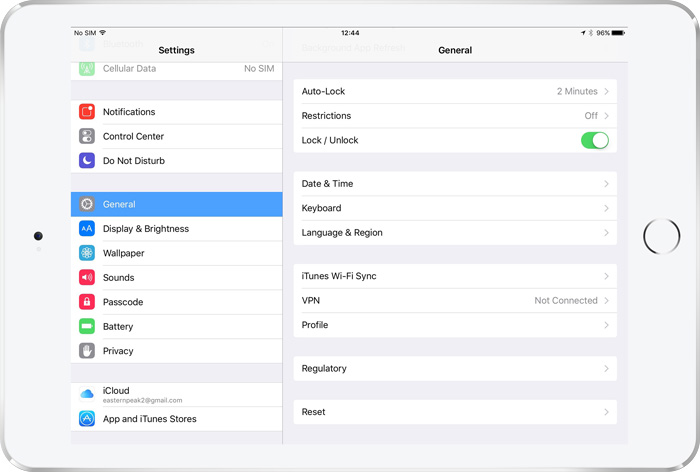
Task: Tap the Control Center gray icon
Action: click(x=87, y=136)
